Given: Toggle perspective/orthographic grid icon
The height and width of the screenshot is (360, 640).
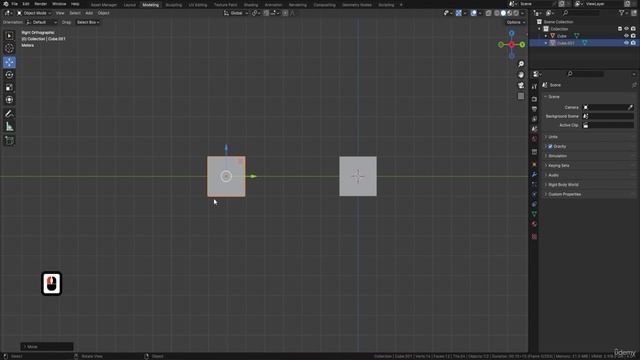Looking at the screenshot, I should pyautogui.click(x=521, y=96).
